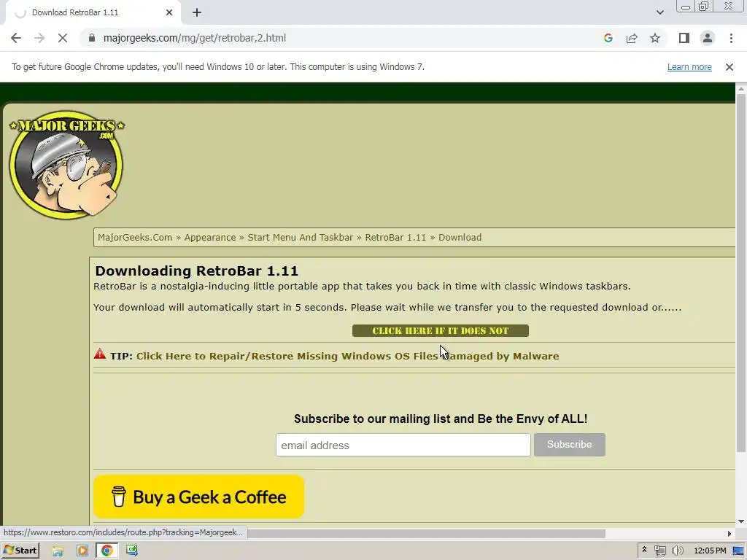Click the Downloading RetroBar 1.11 heading
The image size is (747, 560).
click(196, 271)
